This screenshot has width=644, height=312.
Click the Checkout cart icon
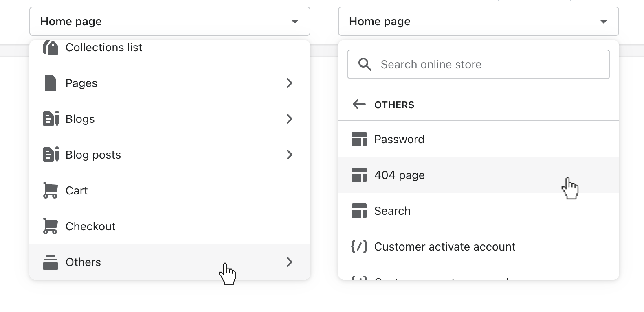(51, 226)
